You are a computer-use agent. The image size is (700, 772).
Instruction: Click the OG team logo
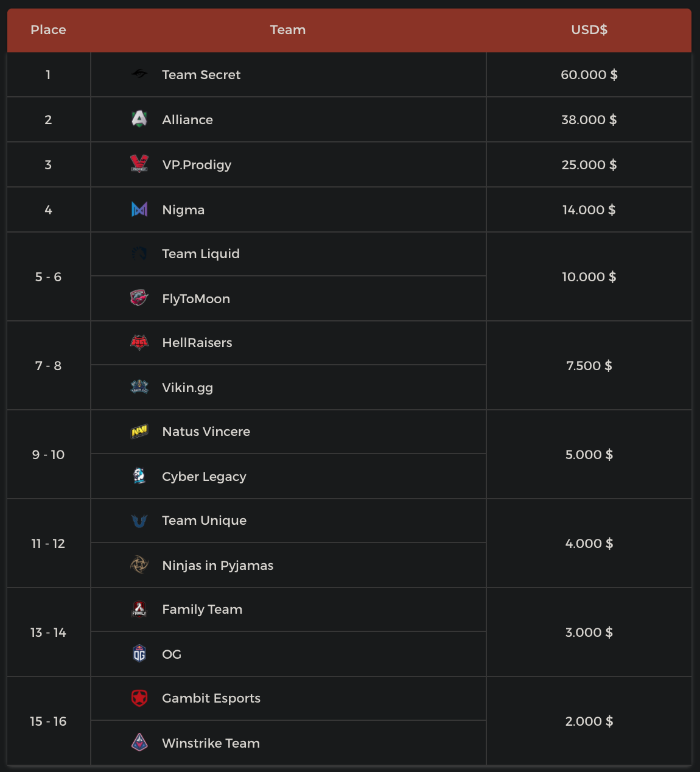click(139, 654)
